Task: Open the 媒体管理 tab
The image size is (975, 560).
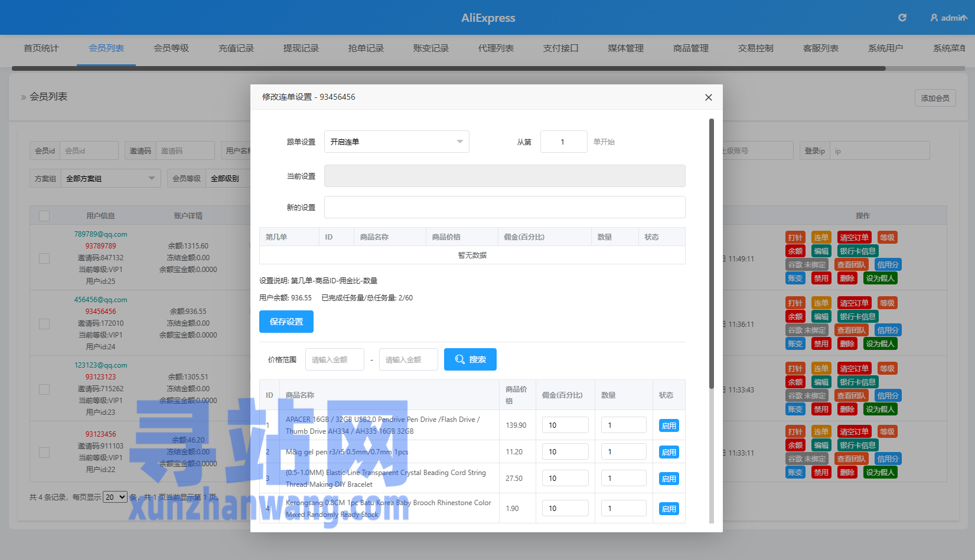Action: (626, 48)
